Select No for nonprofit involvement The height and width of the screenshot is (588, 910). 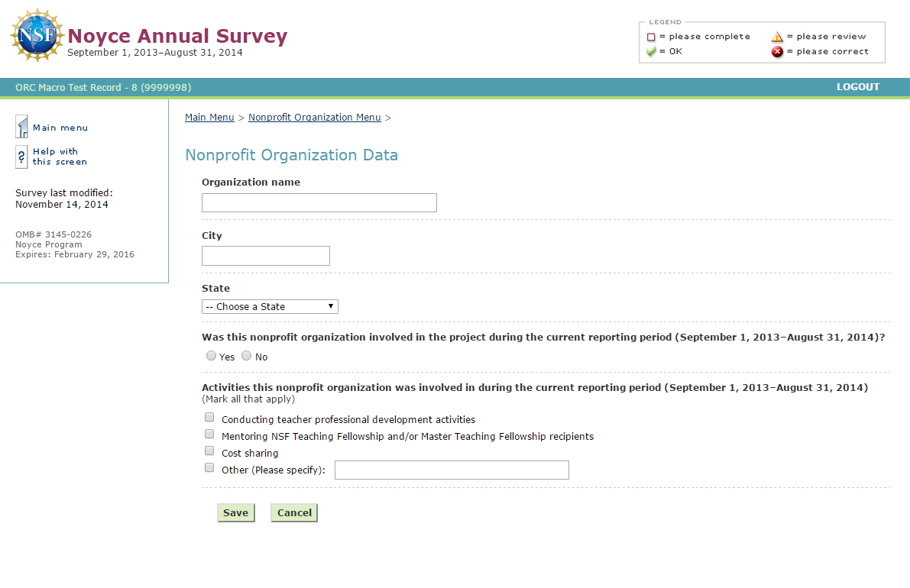point(246,356)
